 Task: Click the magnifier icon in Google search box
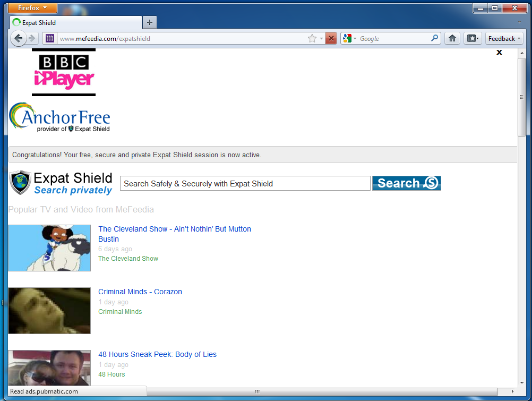tap(434, 38)
